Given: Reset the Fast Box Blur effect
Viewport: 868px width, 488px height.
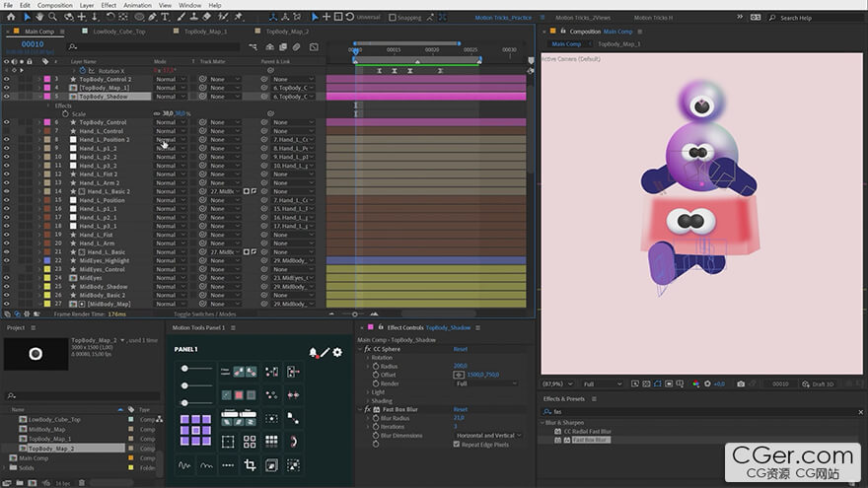Looking at the screenshot, I should tap(460, 409).
